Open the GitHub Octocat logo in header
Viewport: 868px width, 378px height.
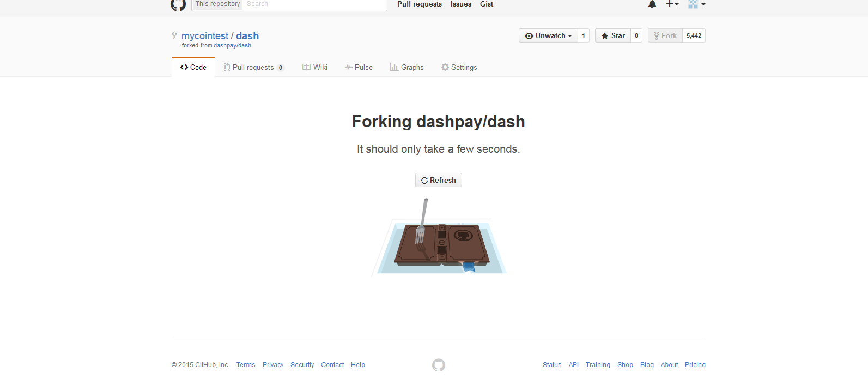click(x=178, y=4)
